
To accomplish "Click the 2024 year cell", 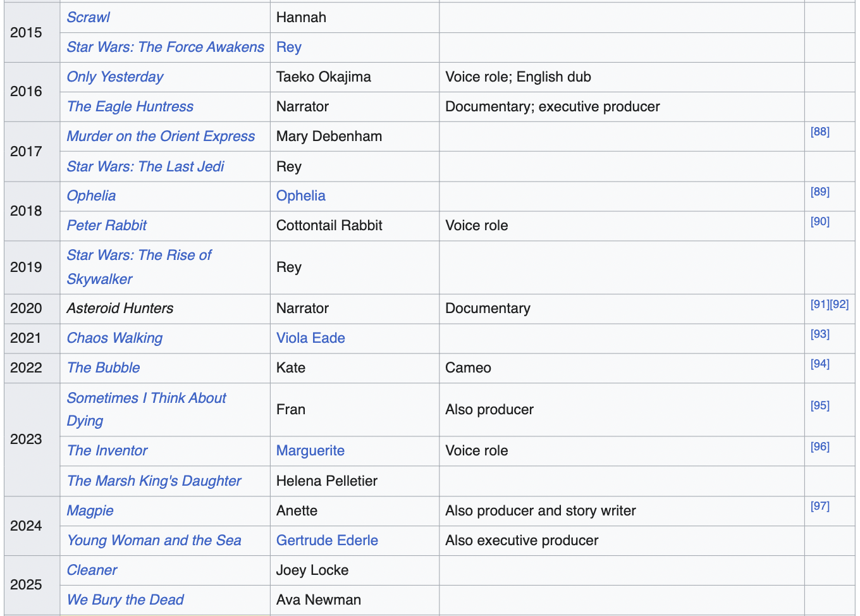I will click(32, 526).
